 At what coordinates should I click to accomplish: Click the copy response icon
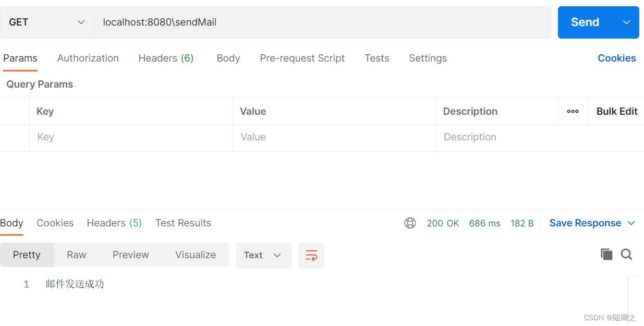(606, 254)
